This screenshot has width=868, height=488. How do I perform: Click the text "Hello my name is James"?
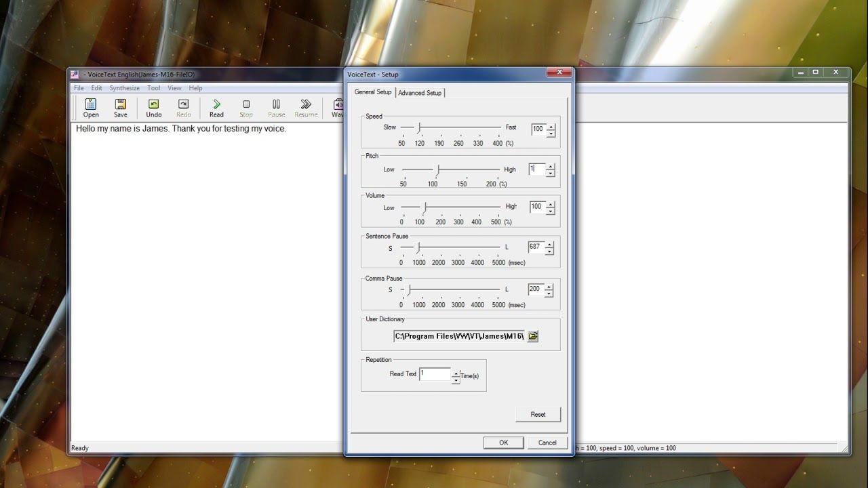122,128
